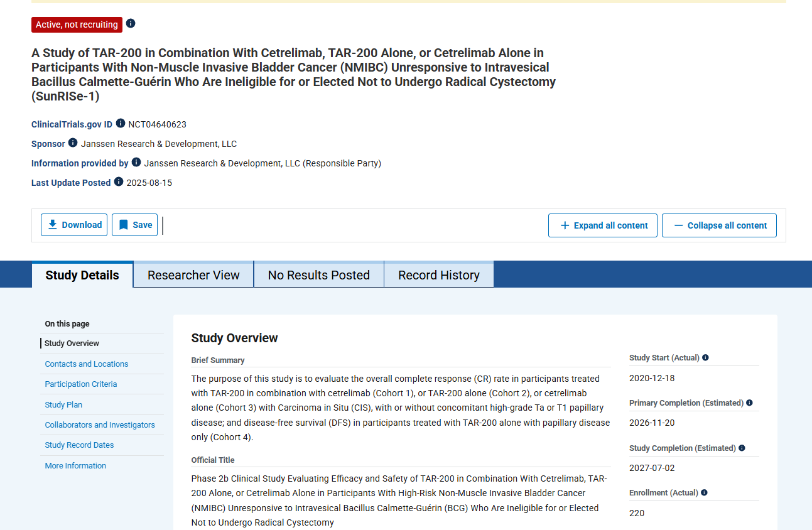Open the Researcher View tab
This screenshot has width=812, height=530.
193,275
